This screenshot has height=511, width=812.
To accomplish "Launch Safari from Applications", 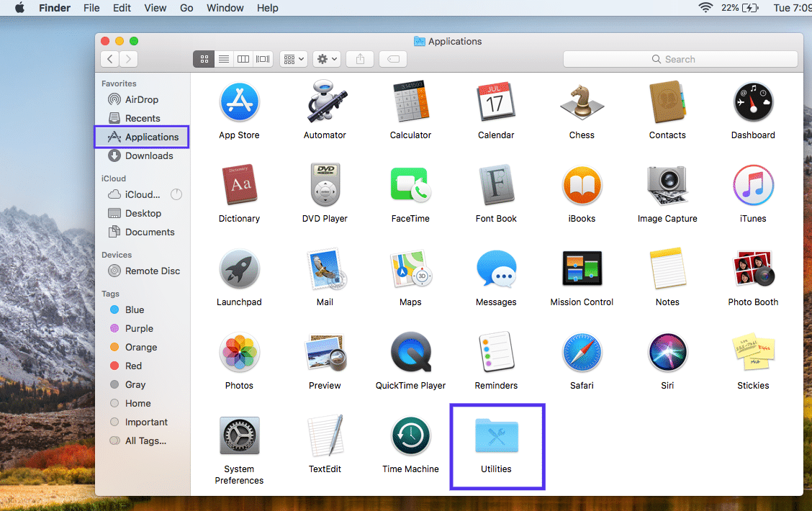I will (x=582, y=353).
